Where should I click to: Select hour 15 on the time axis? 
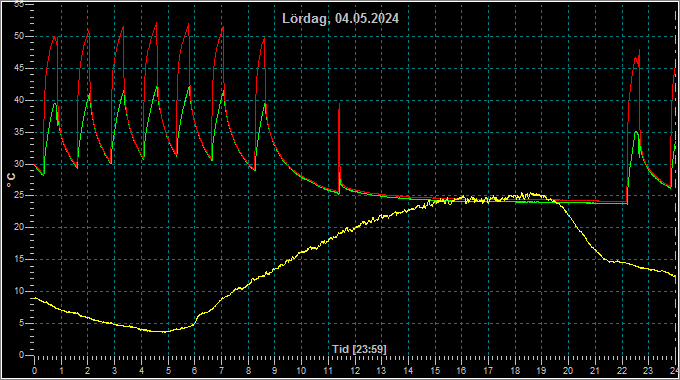coord(435,371)
